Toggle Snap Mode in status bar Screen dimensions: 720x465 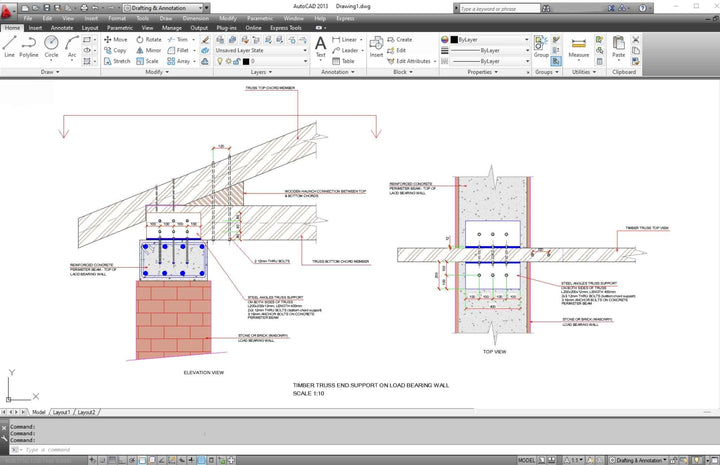[102, 459]
